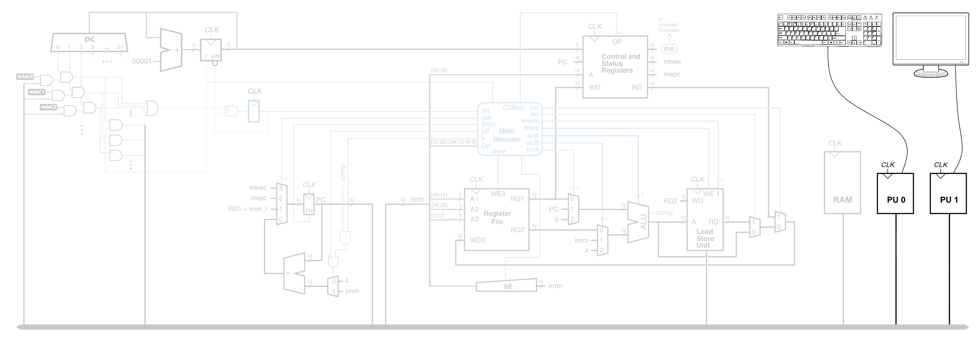Image resolution: width=980 pixels, height=341 pixels.
Task: Click the keyboard illustration
Action: (829, 30)
